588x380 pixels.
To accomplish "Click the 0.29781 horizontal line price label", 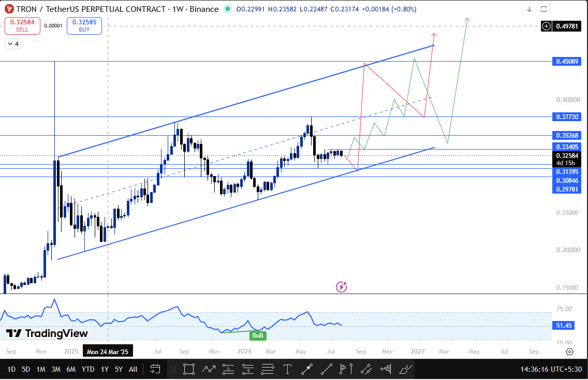I will pos(567,189).
